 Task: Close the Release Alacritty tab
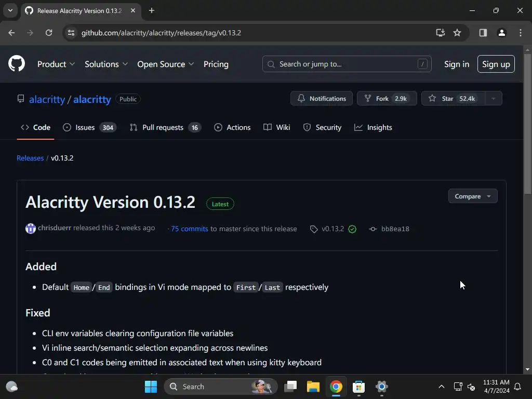[133, 10]
